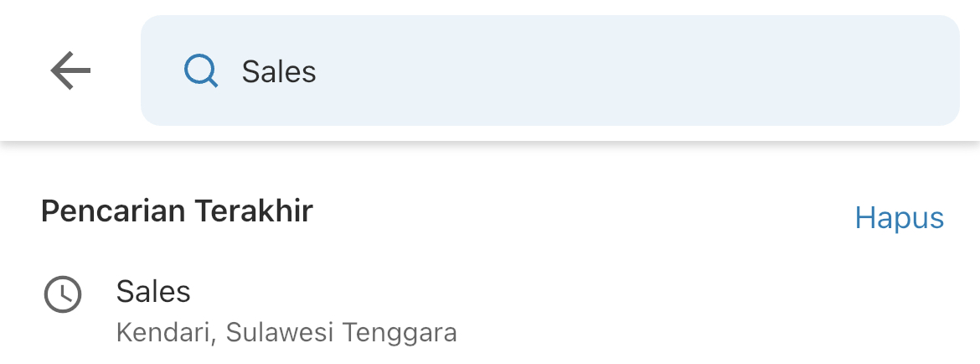980x364 pixels.
Task: Clear recent searches with Hapus
Action: point(900,218)
